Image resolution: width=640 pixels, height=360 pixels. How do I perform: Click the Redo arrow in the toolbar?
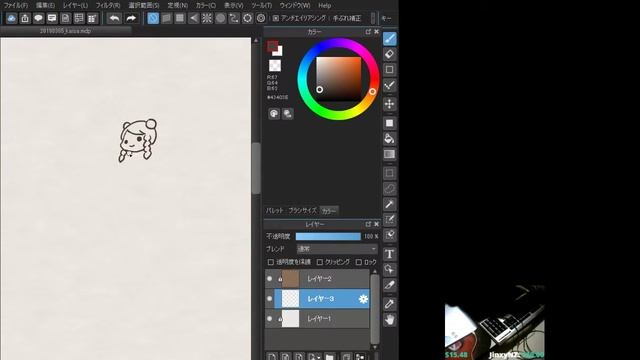coord(131,18)
